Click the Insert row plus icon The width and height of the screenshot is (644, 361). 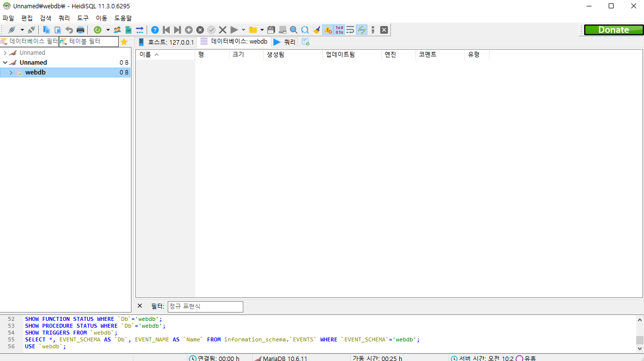tap(189, 30)
